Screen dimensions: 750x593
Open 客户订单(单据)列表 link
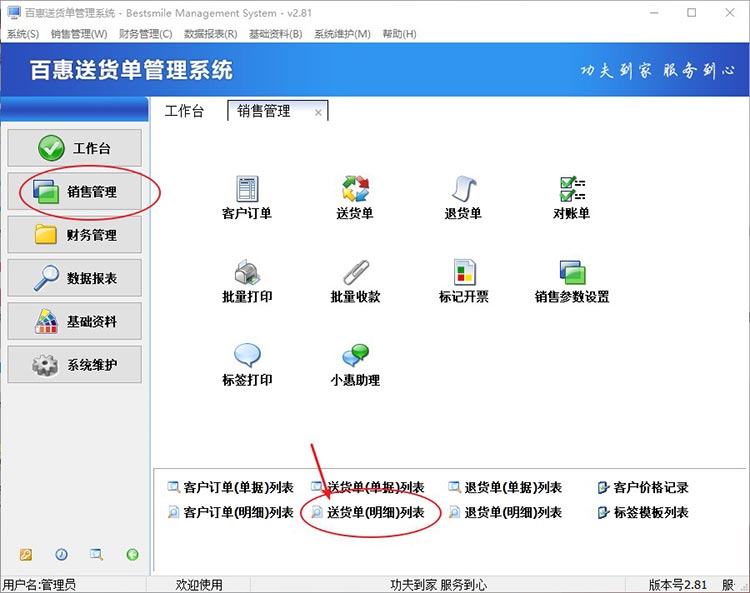click(x=230, y=487)
